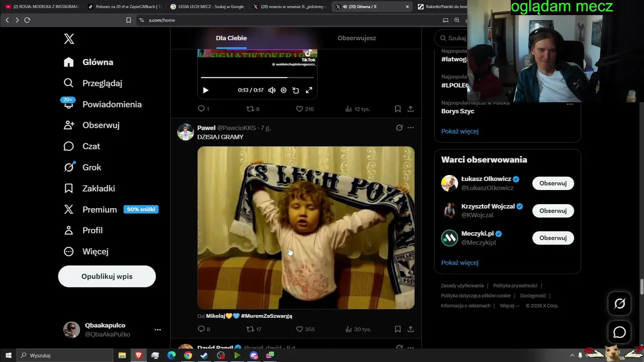Open Profil page

point(83,230)
